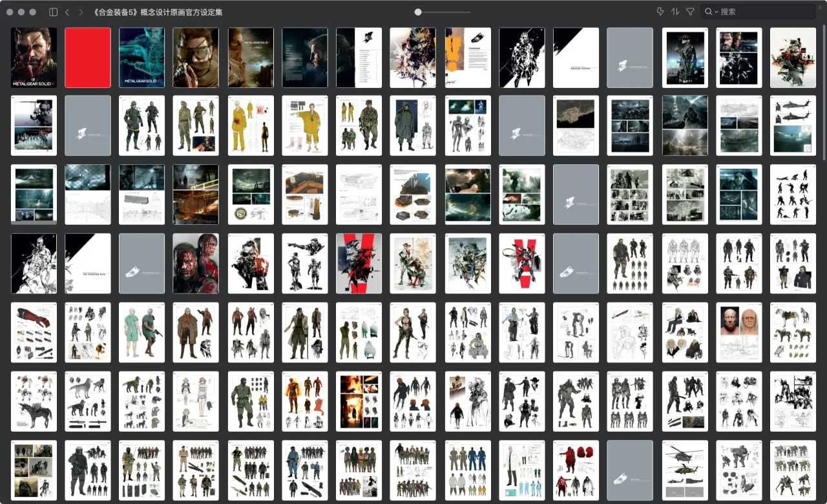
Task: Open the solid red page thumbnail
Action: click(x=88, y=58)
